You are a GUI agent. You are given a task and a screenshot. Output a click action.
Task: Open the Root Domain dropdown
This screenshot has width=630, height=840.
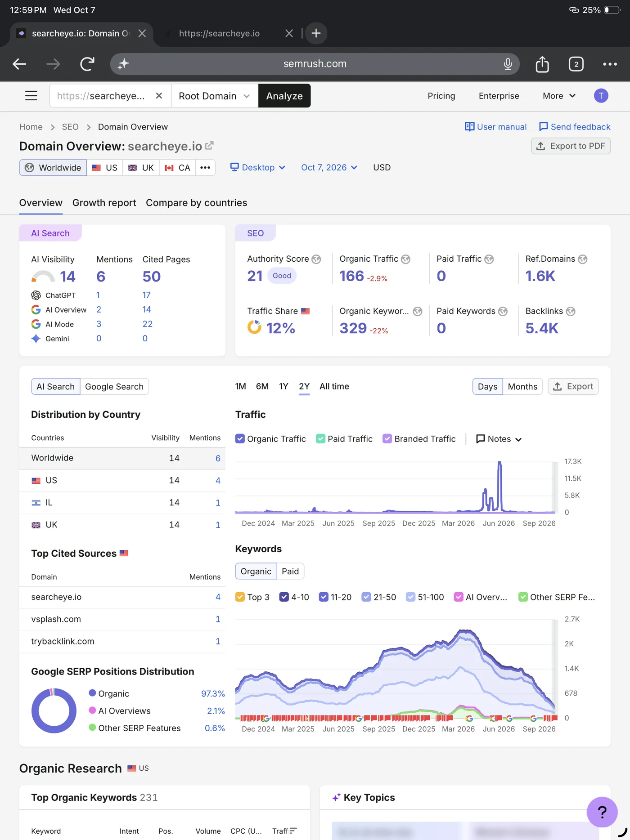coord(215,96)
